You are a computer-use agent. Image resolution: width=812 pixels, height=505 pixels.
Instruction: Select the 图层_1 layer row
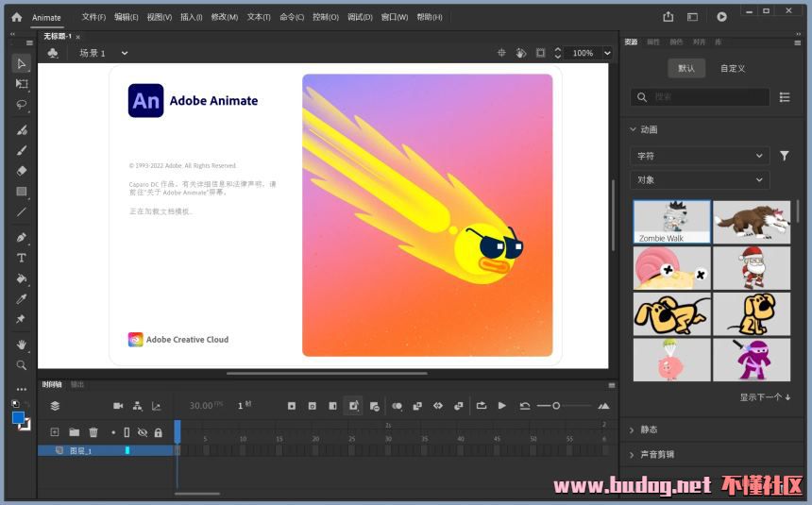click(105, 450)
